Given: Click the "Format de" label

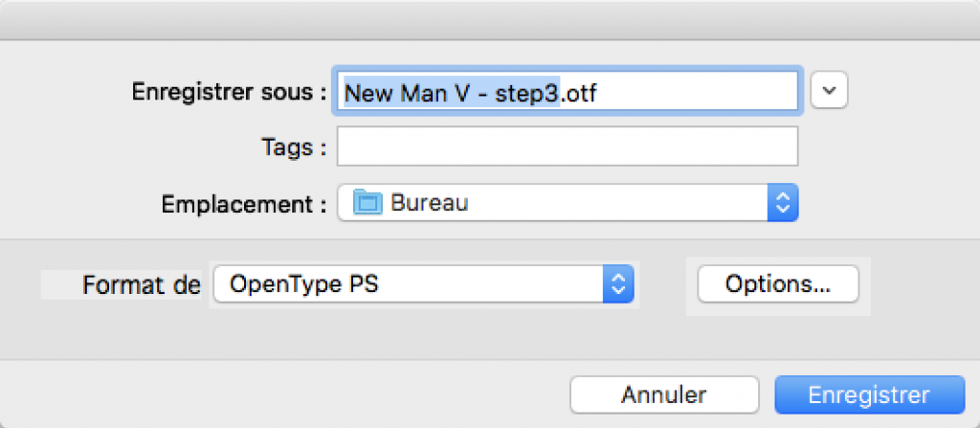Looking at the screenshot, I should pyautogui.click(x=142, y=284).
